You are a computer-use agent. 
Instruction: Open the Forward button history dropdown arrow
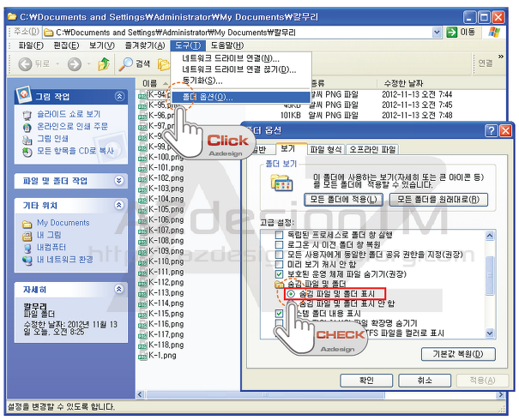(x=88, y=63)
